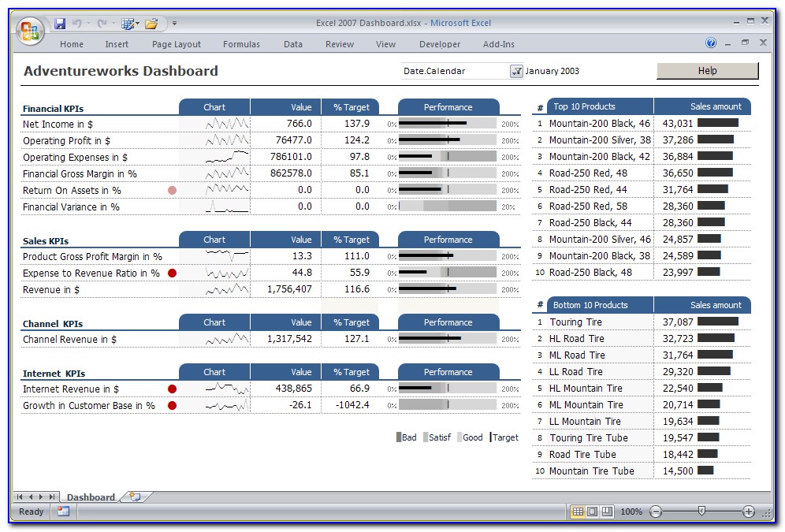
Task: Click the Undo arrow icon
Action: pos(76,24)
